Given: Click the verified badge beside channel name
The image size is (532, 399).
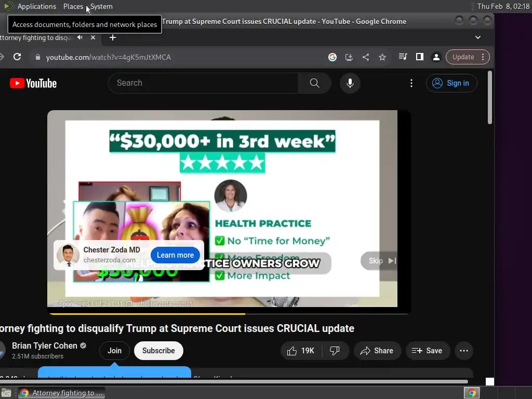Looking at the screenshot, I should 83,345.
